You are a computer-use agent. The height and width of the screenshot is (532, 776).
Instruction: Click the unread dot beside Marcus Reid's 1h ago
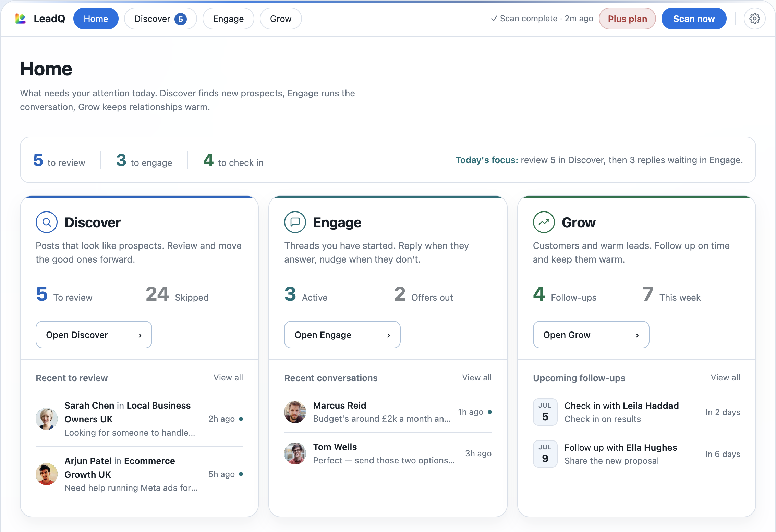coord(490,412)
